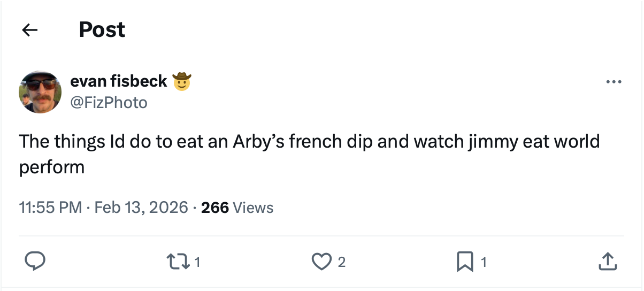This screenshot has width=644, height=291.
Task: Open evan fisbeck's profile picture
Action: (40, 92)
